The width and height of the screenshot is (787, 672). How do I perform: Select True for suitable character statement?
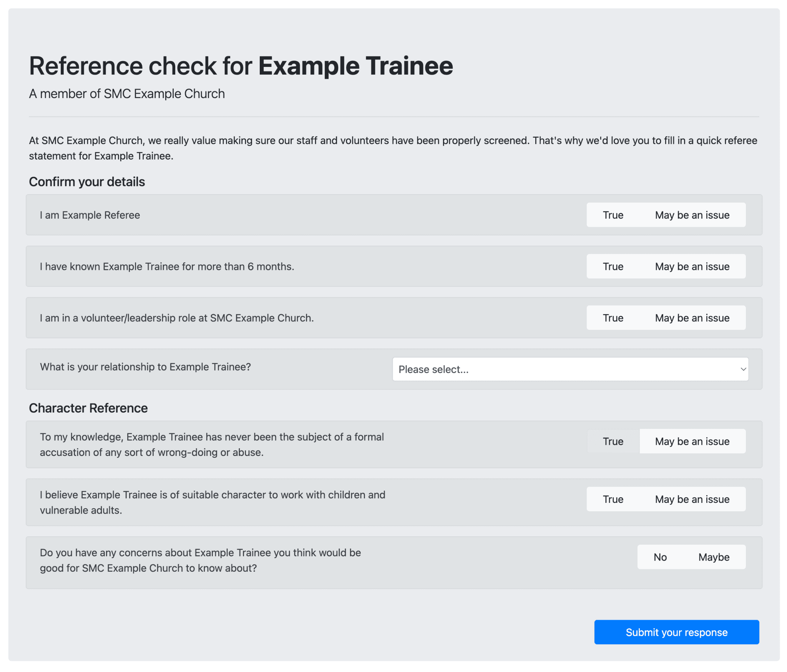tap(613, 499)
